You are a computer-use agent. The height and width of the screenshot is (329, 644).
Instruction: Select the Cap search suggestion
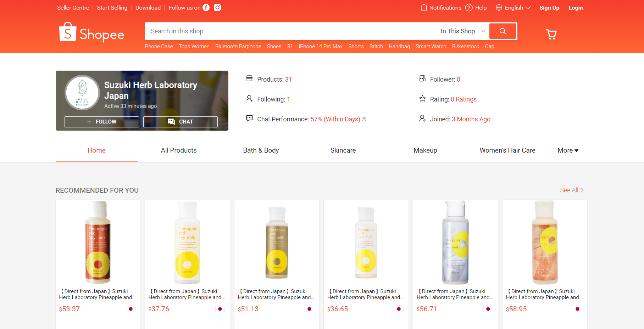point(489,46)
